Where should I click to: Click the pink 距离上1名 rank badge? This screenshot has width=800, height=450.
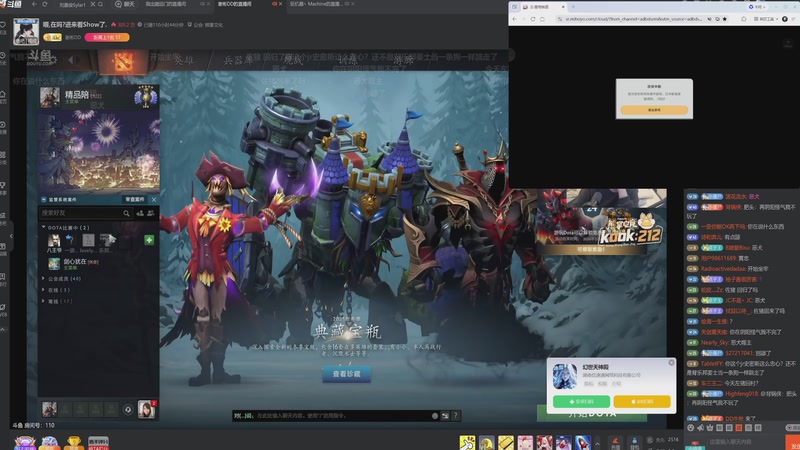[107, 37]
